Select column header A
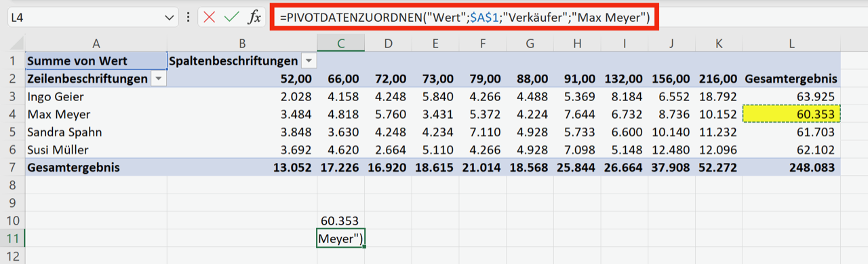Image resolution: width=868 pixels, height=264 pixels. coord(96,44)
